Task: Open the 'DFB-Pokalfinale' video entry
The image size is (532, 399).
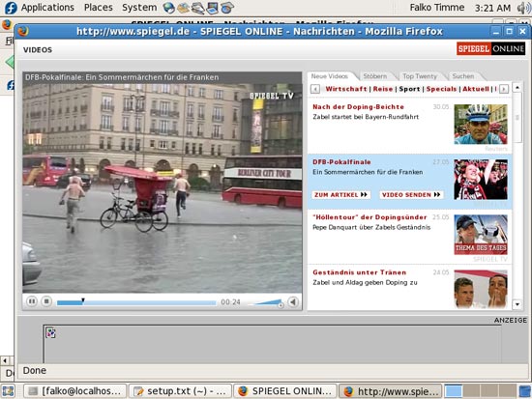Action: (x=341, y=162)
